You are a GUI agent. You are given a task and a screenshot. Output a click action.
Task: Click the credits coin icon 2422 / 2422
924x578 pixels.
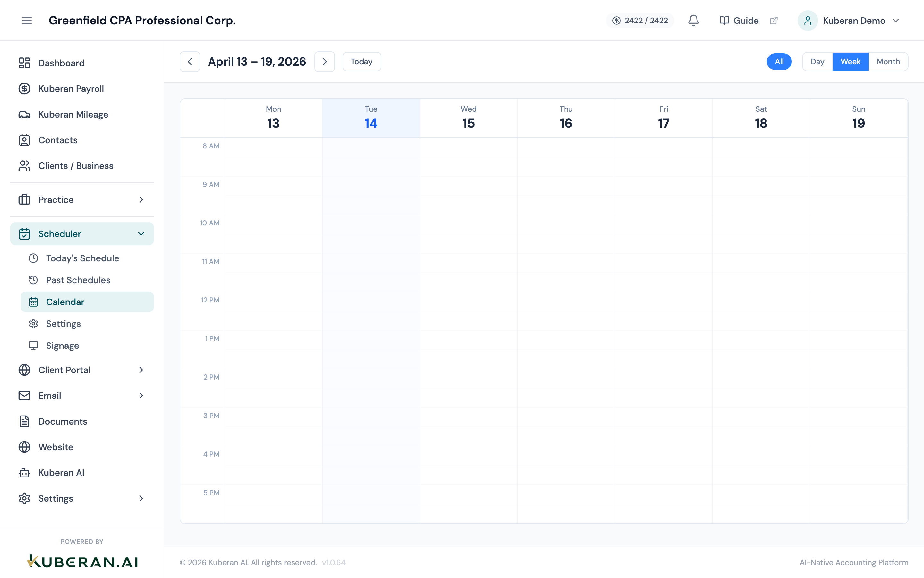tap(616, 20)
